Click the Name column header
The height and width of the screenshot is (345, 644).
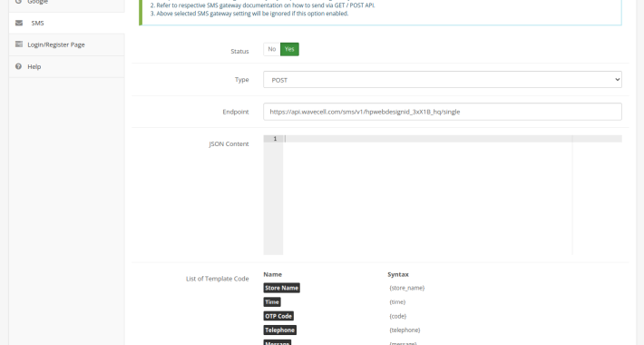pyautogui.click(x=273, y=274)
